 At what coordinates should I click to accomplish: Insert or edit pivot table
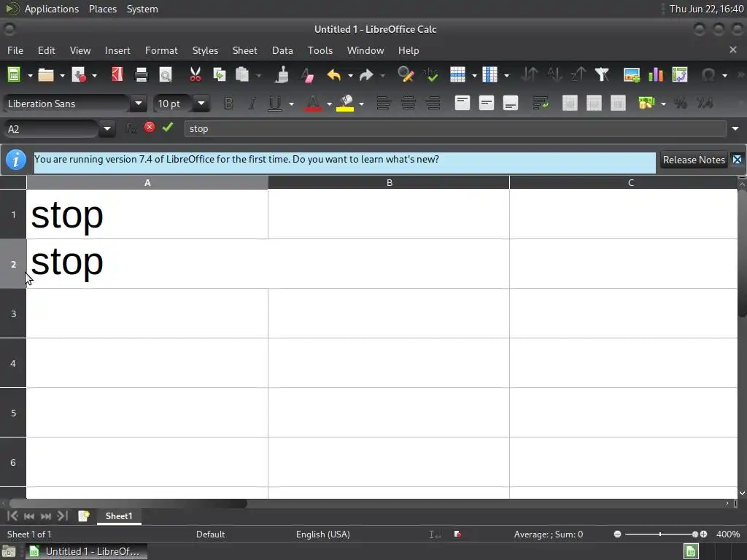click(680, 75)
